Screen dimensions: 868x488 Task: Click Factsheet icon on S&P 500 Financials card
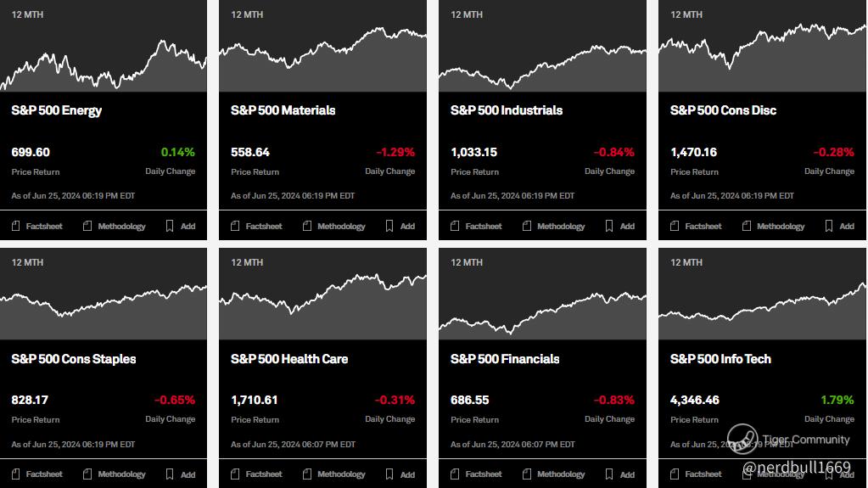point(456,474)
